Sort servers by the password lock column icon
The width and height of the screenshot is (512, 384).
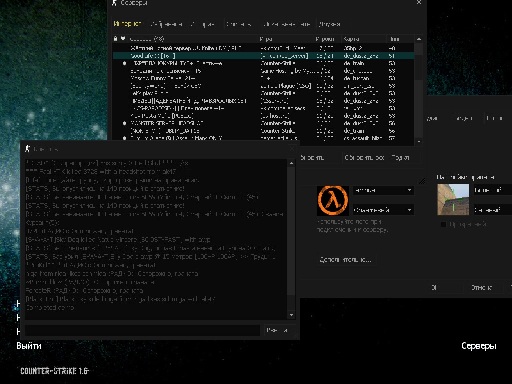coord(115,39)
